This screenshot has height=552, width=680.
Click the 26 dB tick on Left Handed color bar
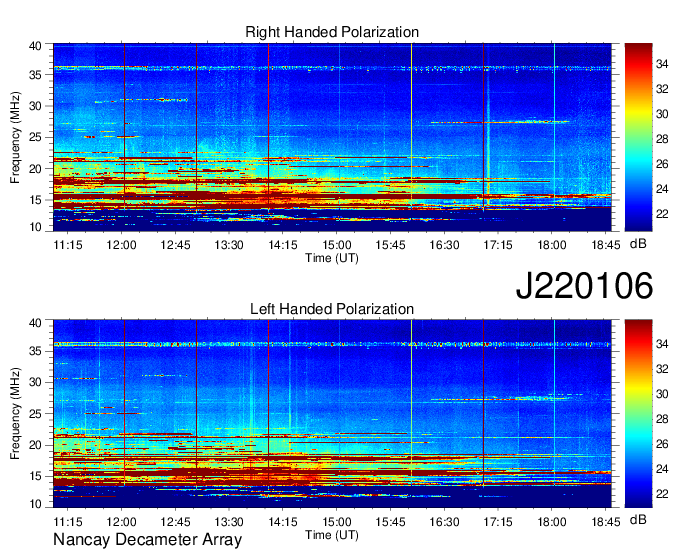(x=662, y=444)
